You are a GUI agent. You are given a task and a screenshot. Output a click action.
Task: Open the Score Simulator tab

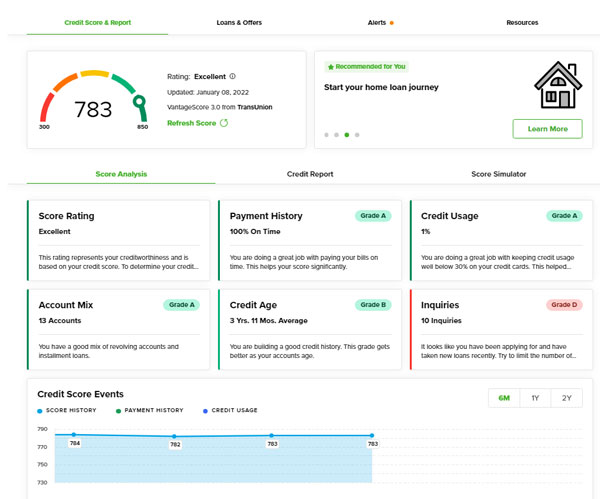click(x=498, y=174)
